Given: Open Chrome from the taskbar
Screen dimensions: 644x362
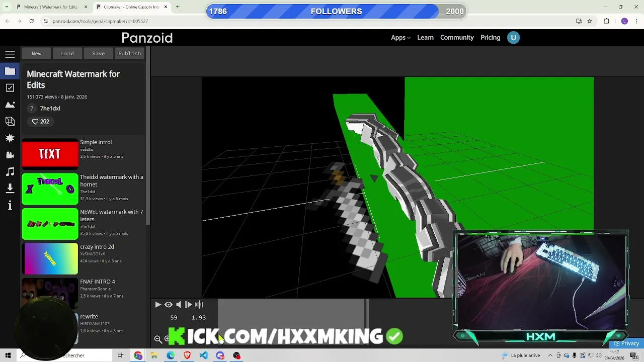Looking at the screenshot, I should pos(138,355).
